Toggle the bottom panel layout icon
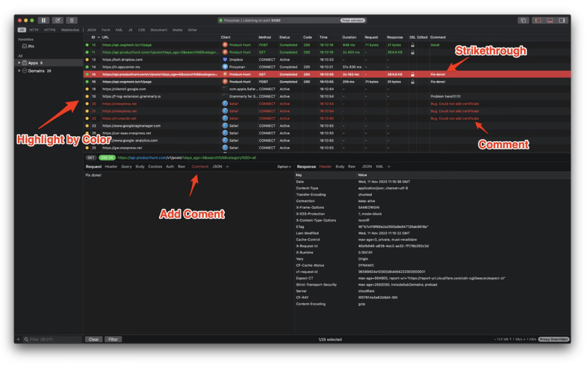Screen dimensions: 588x375 pyautogui.click(x=550, y=20)
